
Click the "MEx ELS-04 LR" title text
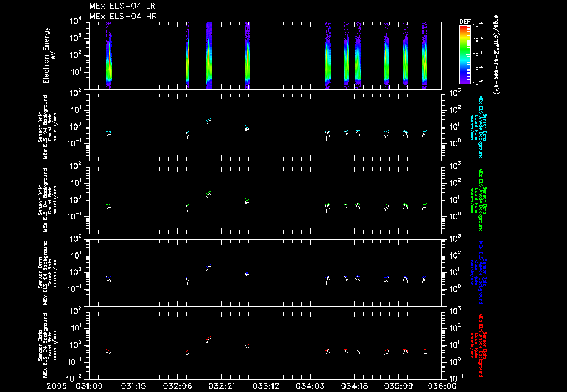pos(122,6)
